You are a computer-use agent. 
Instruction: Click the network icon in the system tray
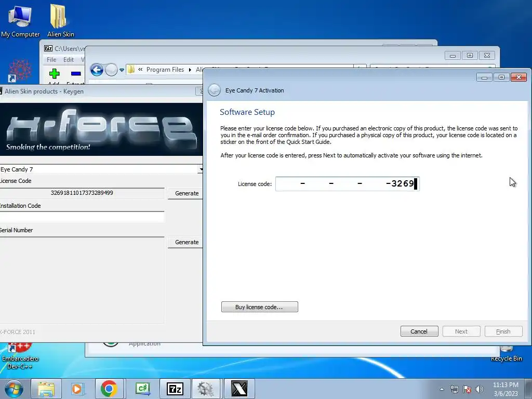pyautogui.click(x=454, y=389)
